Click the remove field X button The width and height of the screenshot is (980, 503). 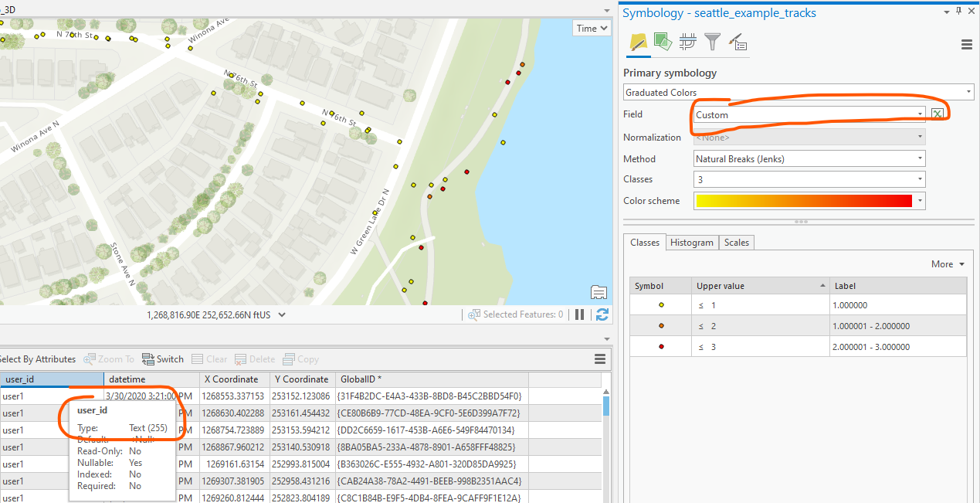pos(938,113)
